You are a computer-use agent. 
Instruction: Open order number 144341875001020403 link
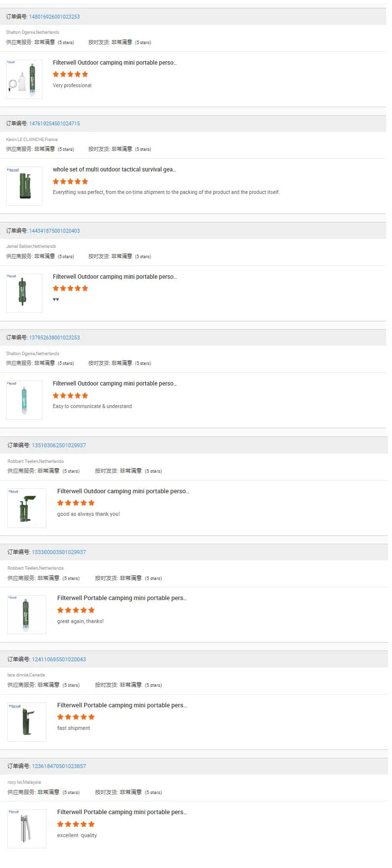(54, 231)
